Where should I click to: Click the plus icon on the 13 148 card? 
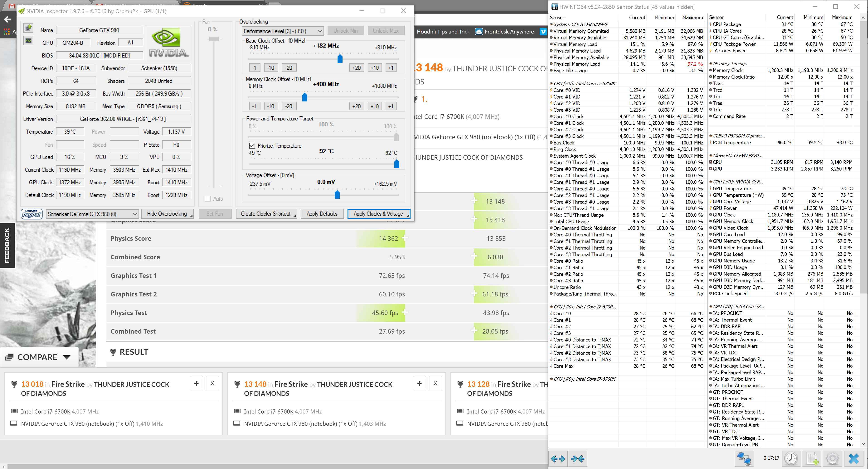pyautogui.click(x=420, y=383)
